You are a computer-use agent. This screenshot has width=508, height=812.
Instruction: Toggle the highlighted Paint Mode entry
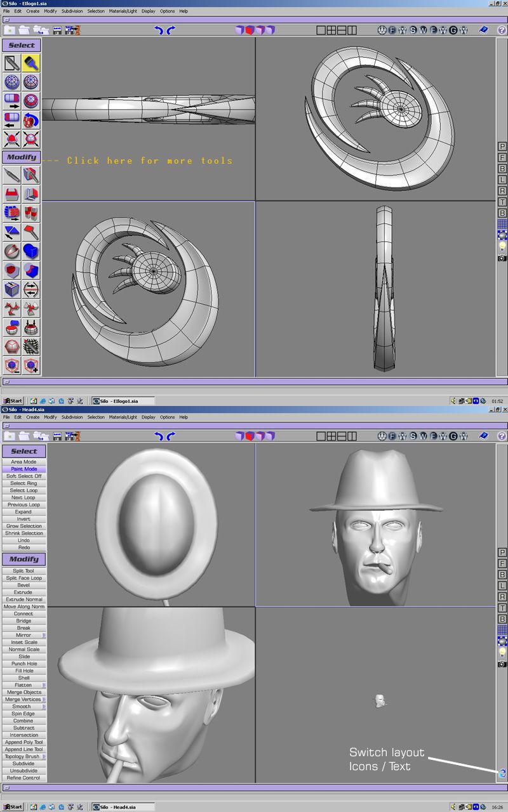pyautogui.click(x=23, y=469)
